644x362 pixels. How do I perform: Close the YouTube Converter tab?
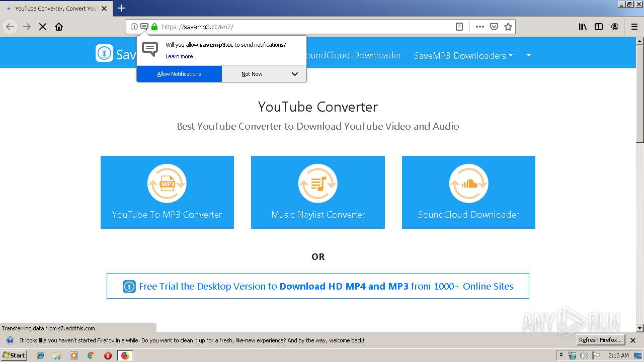(x=104, y=9)
